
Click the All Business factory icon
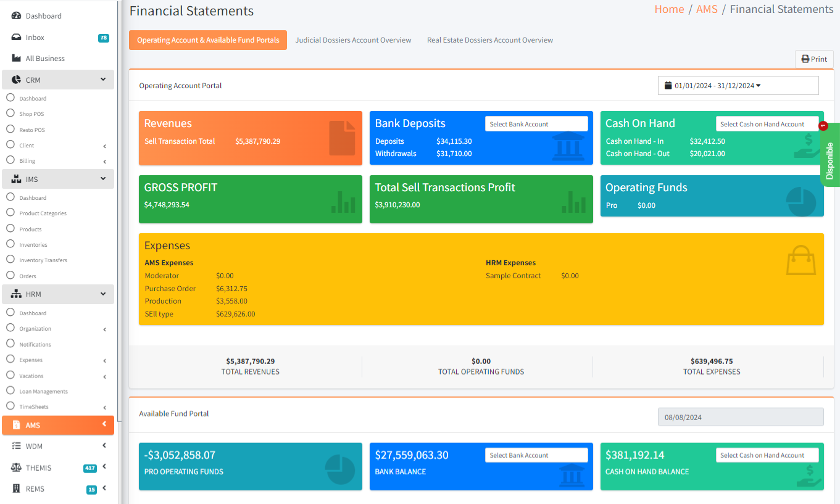17,59
